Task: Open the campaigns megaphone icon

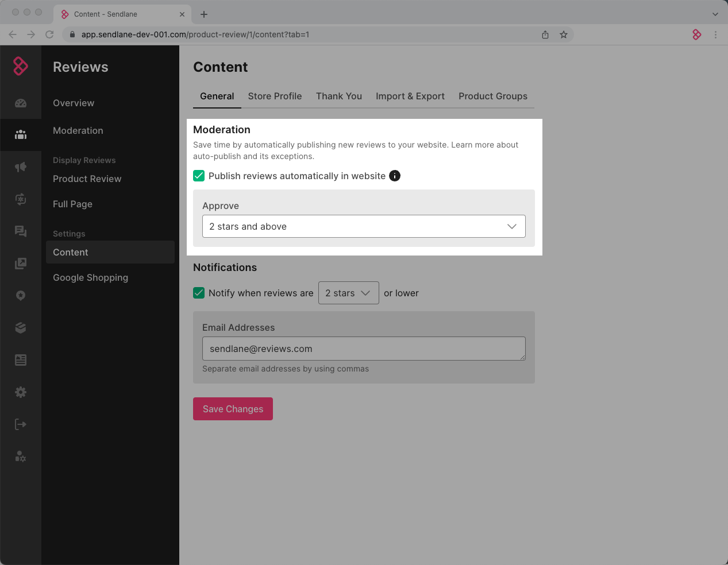Action: (21, 167)
